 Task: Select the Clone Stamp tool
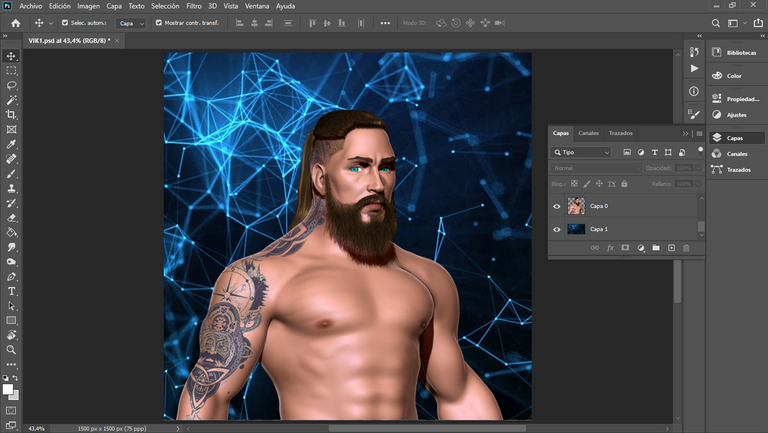[11, 188]
